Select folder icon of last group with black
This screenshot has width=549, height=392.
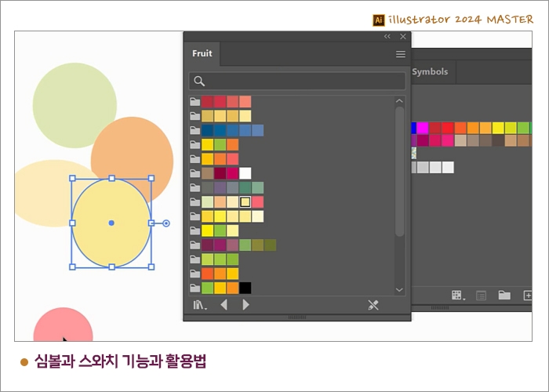[195, 288]
